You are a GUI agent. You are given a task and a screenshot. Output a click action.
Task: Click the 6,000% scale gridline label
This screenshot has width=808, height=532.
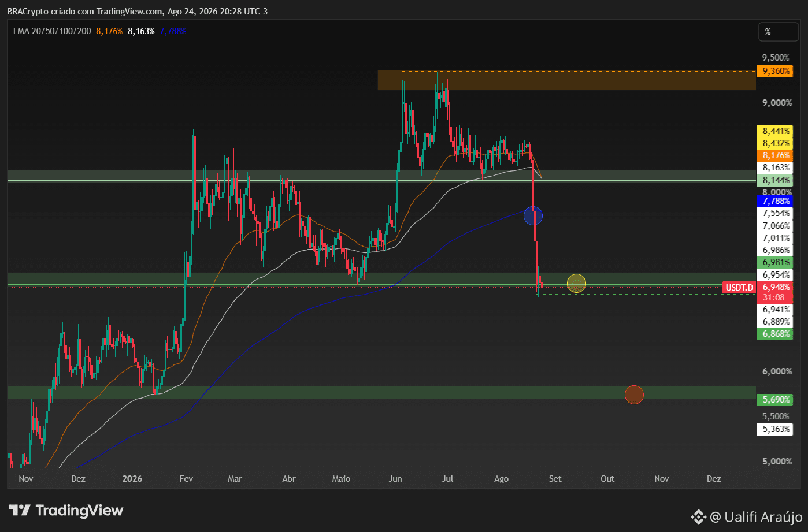tap(777, 371)
